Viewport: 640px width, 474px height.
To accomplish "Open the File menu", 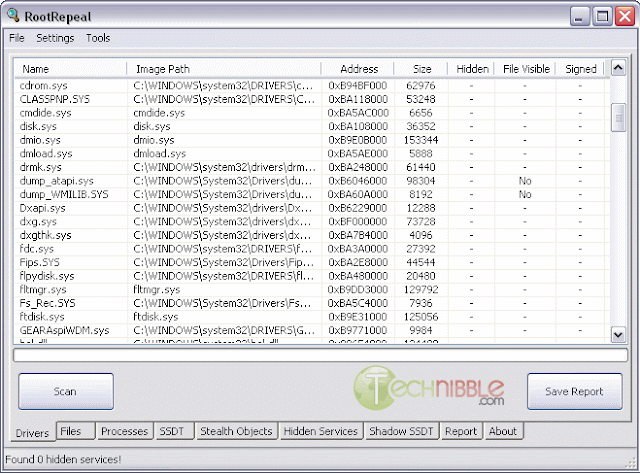I will (17, 38).
